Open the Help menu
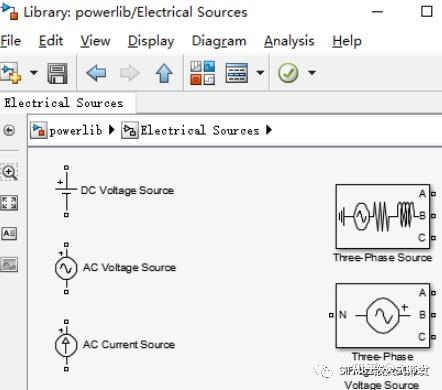Viewport: 442px width, 390px height. click(x=347, y=41)
